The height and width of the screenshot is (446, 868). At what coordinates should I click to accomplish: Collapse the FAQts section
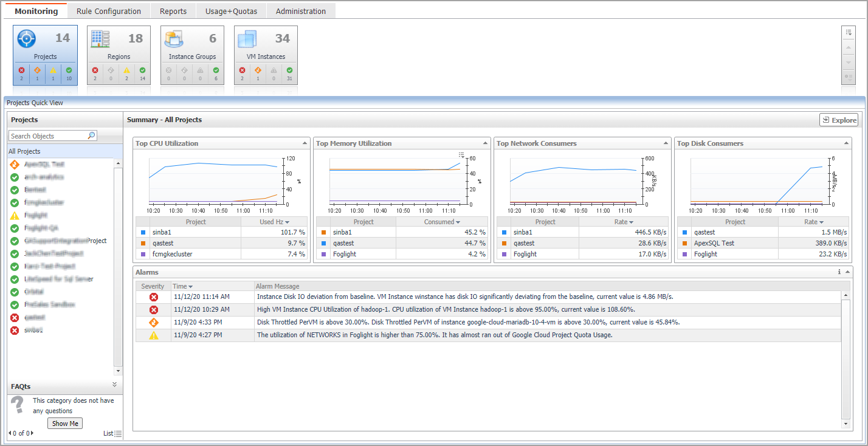(114, 385)
